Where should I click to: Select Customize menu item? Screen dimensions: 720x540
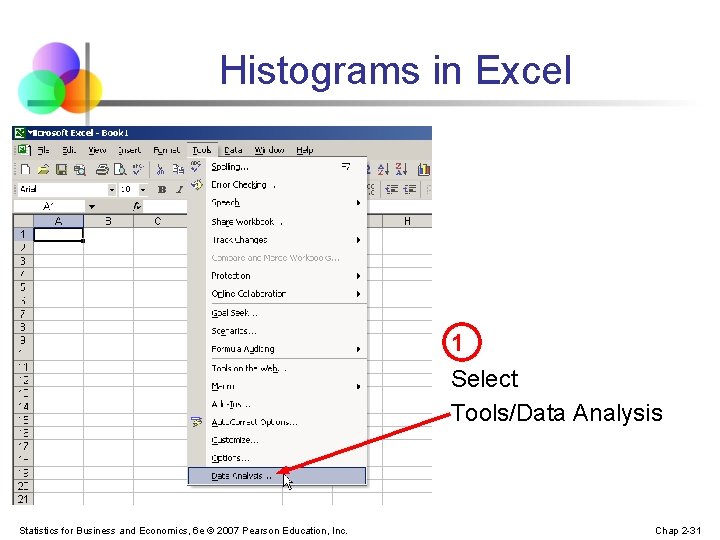pos(277,440)
